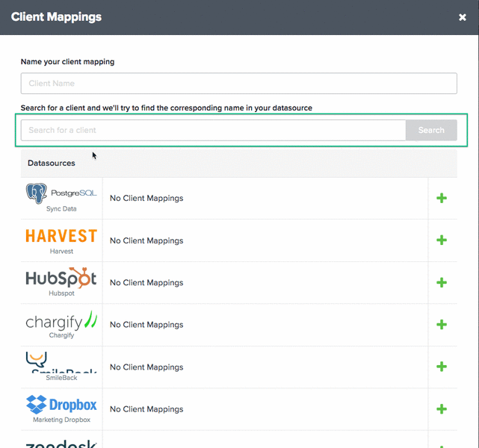
Task: Click No Client Mappings in Chargify row
Action: 146,325
